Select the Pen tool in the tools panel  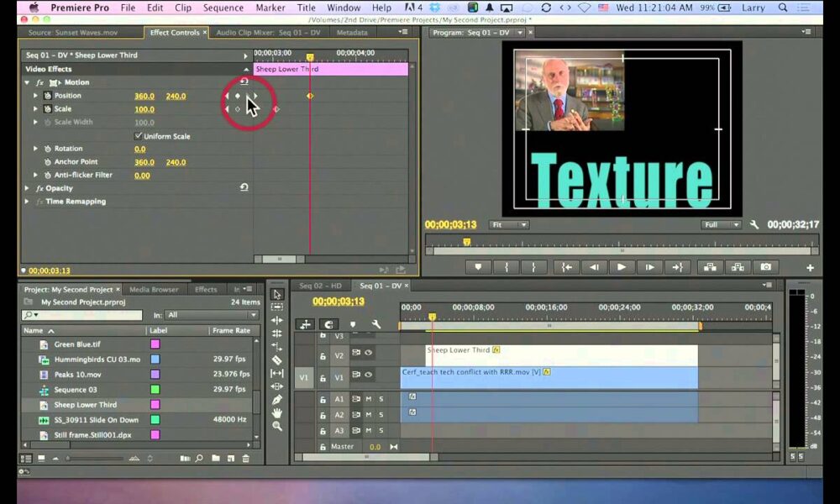[277, 400]
